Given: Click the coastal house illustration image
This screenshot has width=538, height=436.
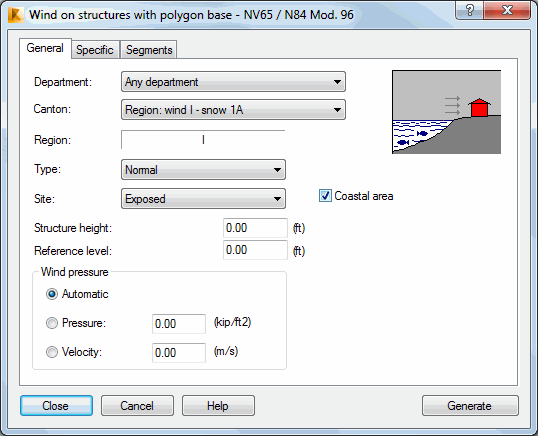Looking at the screenshot, I should [446, 112].
